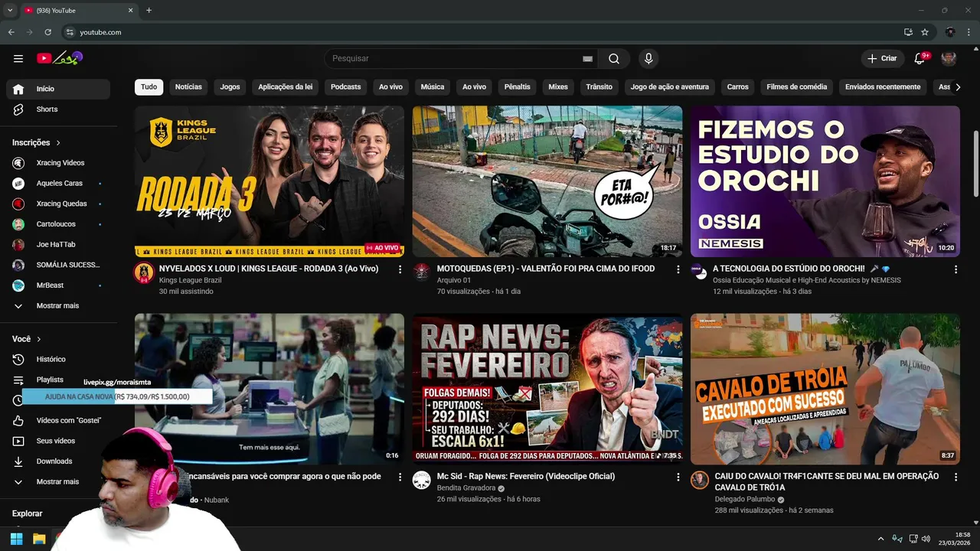
Task: Open browser tab search dropdown
Action: (10, 10)
